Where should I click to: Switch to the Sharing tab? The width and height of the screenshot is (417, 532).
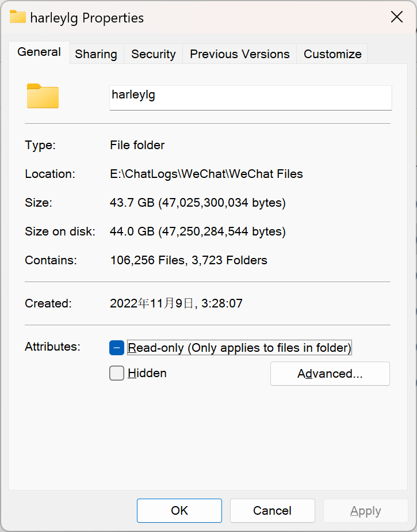click(x=96, y=54)
